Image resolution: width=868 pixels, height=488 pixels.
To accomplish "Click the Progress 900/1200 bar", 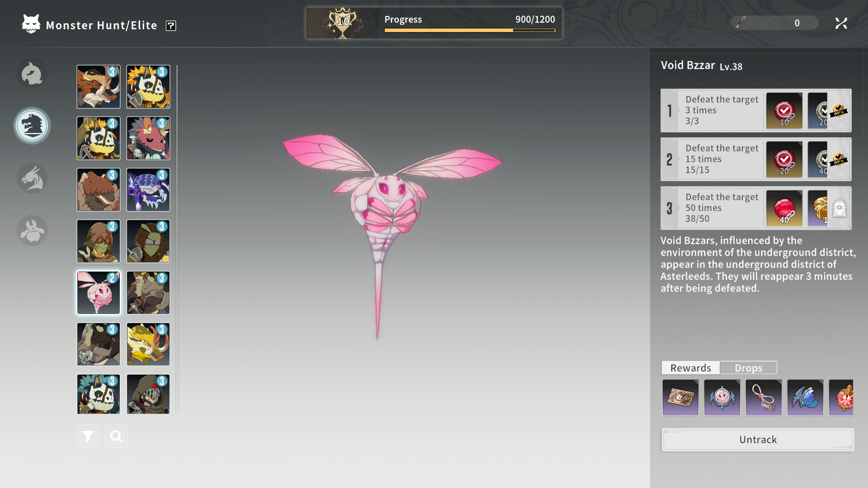I will [x=470, y=30].
